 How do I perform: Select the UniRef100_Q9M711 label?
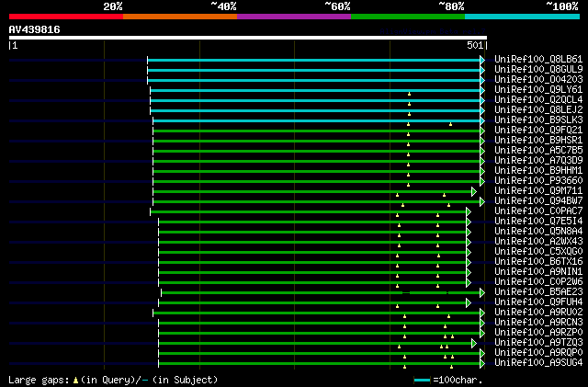(538, 190)
